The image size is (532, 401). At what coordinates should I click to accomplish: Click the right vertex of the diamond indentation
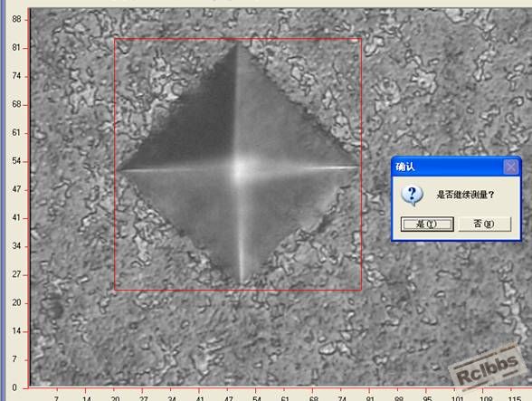[357, 167]
